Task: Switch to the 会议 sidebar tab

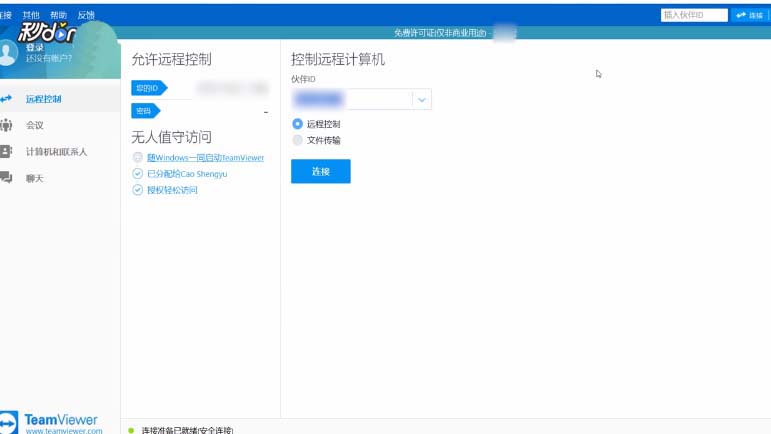Action: point(60,125)
